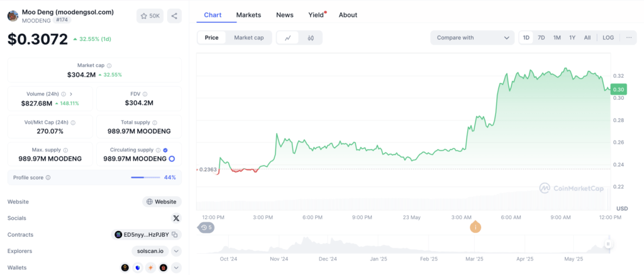Click the first wallet icon
Image resolution: width=644 pixels, height=275 pixels.
pos(125,267)
